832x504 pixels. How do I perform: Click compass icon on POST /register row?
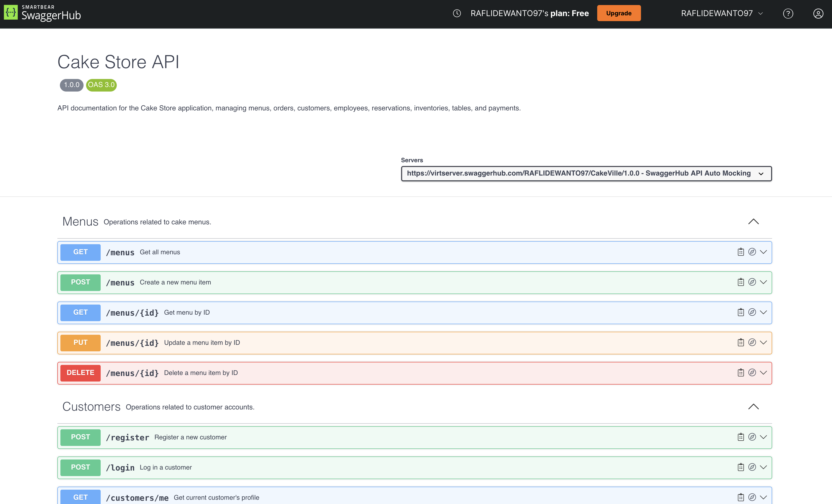point(752,437)
